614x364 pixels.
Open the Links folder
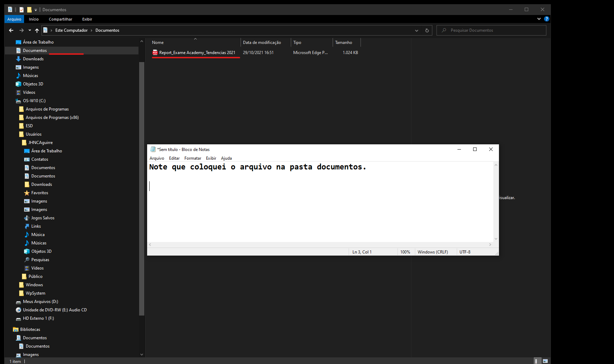pyautogui.click(x=36, y=226)
